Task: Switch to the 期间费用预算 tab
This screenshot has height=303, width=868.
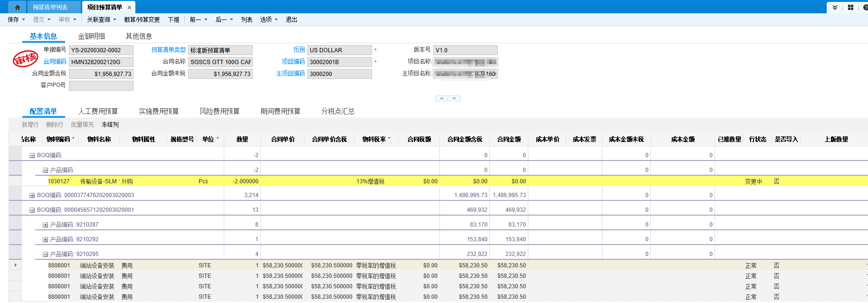Action: click(x=280, y=111)
